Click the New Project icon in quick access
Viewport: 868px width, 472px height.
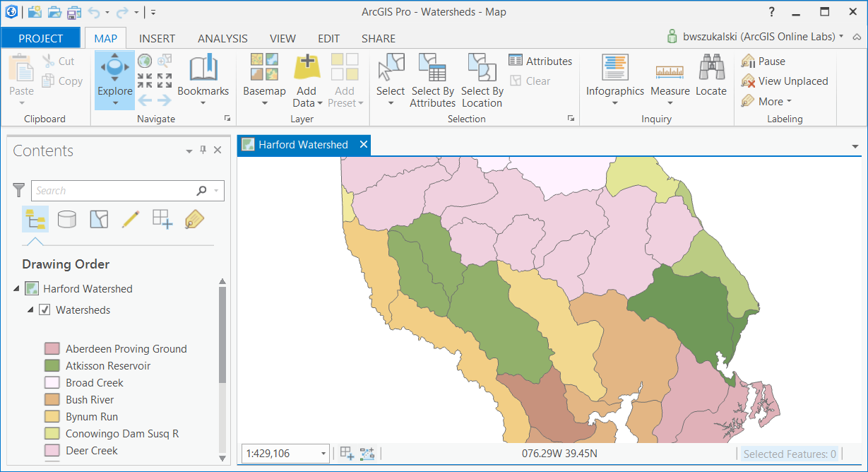pos(34,12)
